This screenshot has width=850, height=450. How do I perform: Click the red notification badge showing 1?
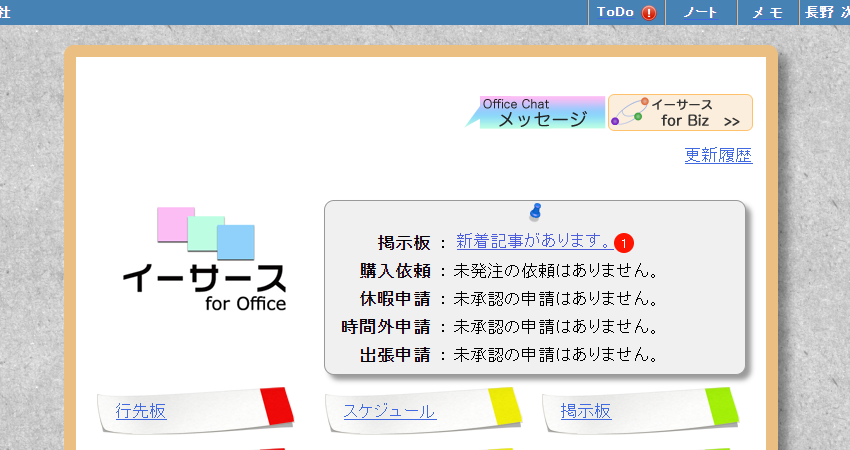(624, 243)
